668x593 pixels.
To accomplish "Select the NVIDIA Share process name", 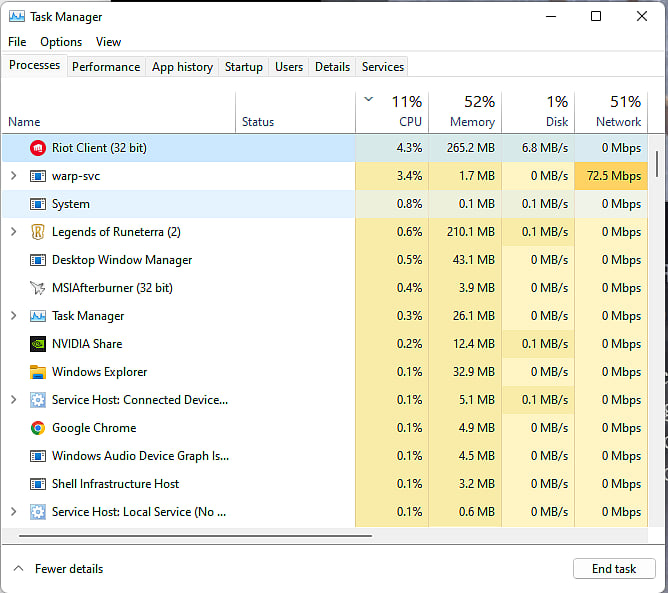I will point(87,344).
